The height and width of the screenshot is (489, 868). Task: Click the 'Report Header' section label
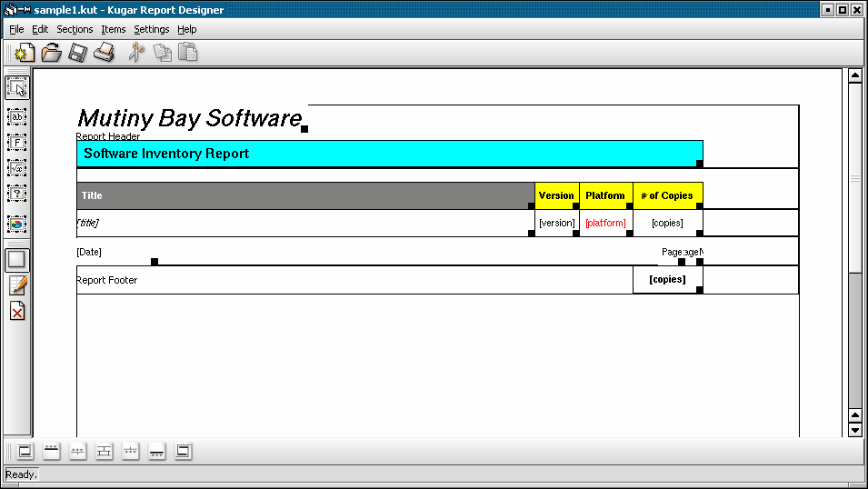coord(108,136)
